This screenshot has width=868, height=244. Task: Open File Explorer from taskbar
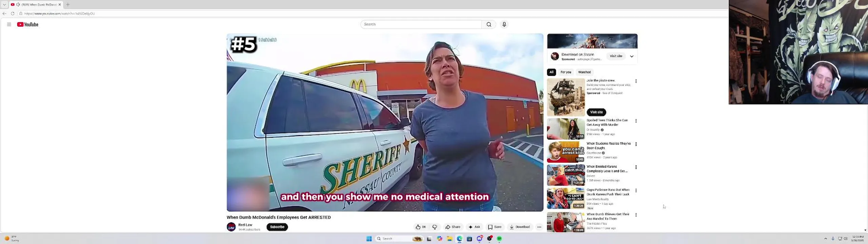[449, 239]
